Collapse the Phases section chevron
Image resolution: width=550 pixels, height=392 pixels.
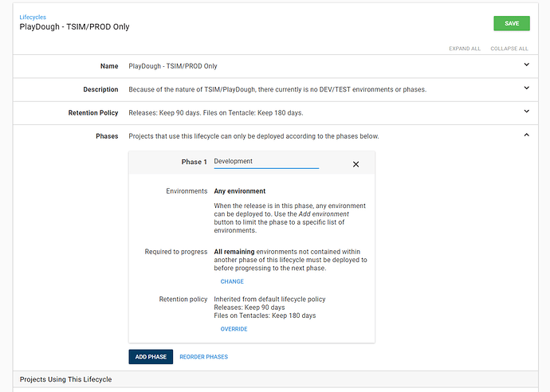coord(526,135)
